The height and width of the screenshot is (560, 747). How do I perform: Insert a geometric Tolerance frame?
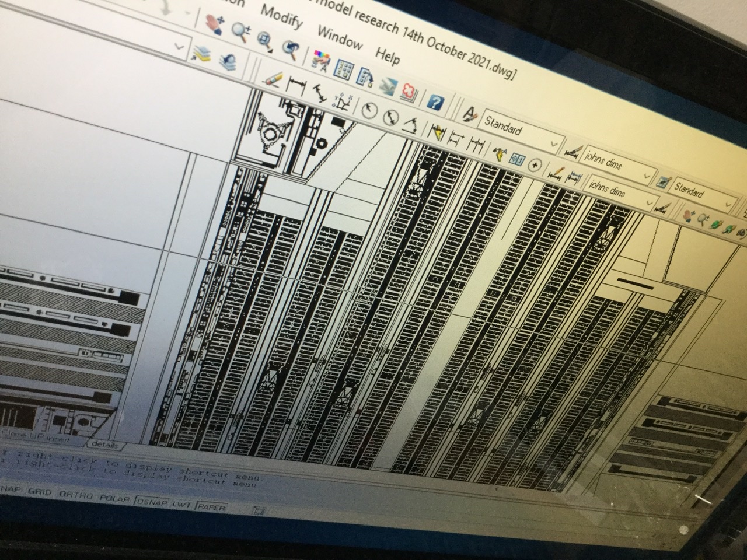coord(518,160)
